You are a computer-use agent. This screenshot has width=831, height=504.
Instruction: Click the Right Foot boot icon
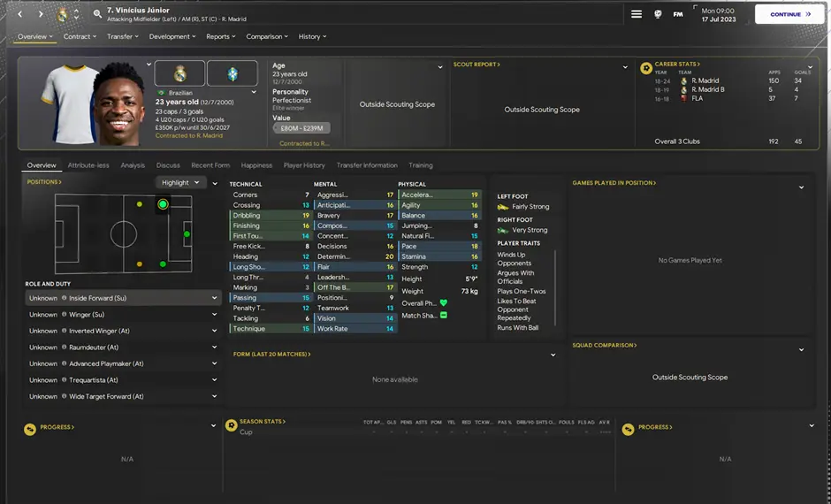pos(503,231)
